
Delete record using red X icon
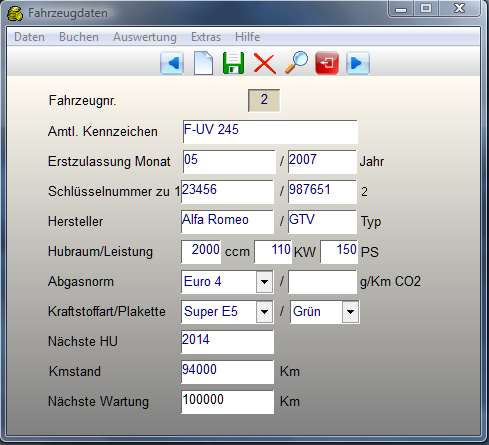(x=265, y=63)
